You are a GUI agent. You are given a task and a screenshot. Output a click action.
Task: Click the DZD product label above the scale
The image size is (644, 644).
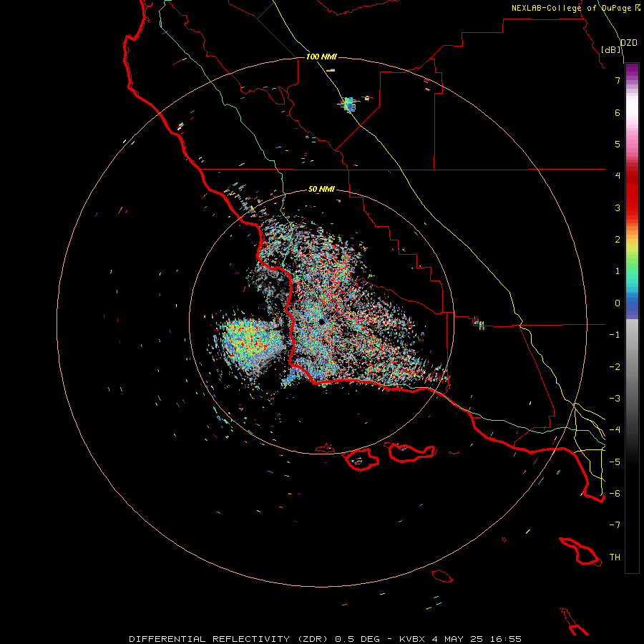[x=629, y=43]
